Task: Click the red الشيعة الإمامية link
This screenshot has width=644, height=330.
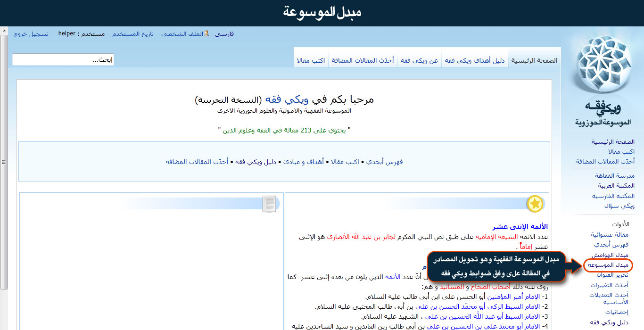Action: pyautogui.click(x=496, y=237)
